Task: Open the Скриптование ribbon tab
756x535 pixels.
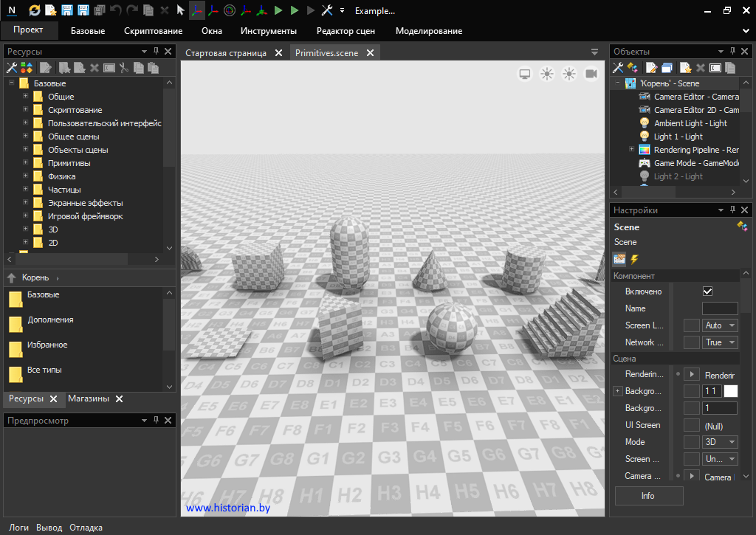Action: point(153,31)
